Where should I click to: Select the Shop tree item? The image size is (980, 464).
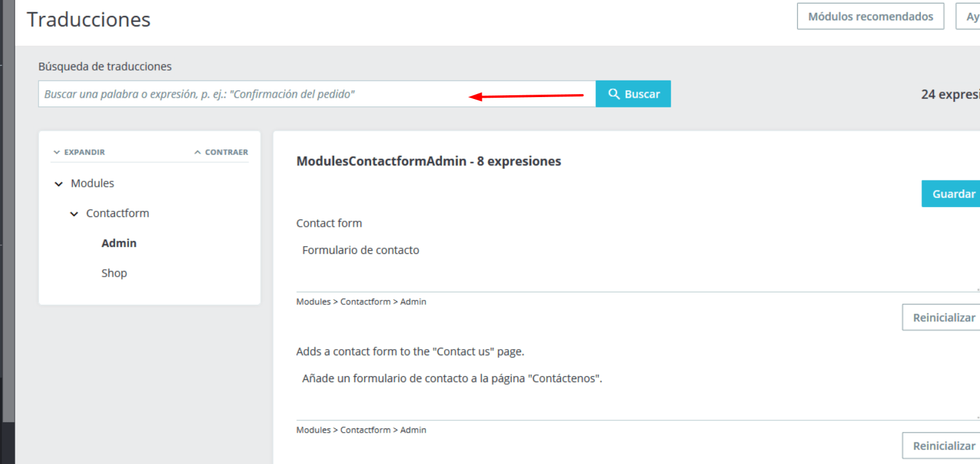click(x=114, y=273)
